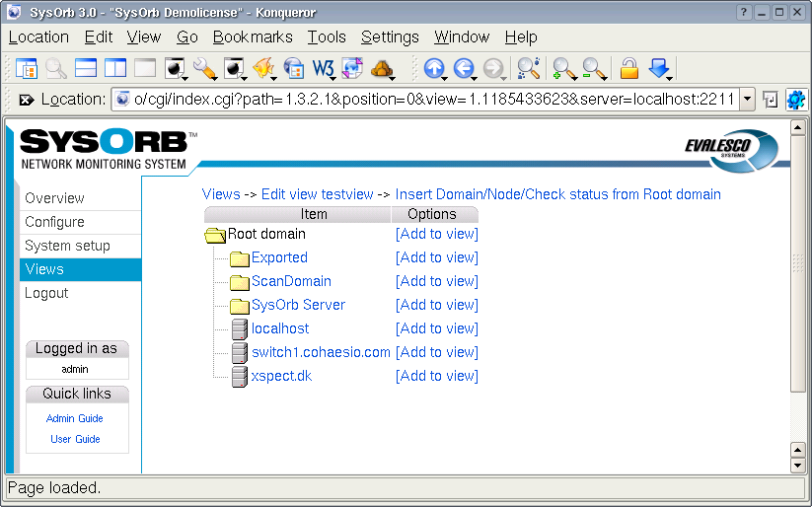Add localhost to view
The image size is (812, 507).
point(437,328)
